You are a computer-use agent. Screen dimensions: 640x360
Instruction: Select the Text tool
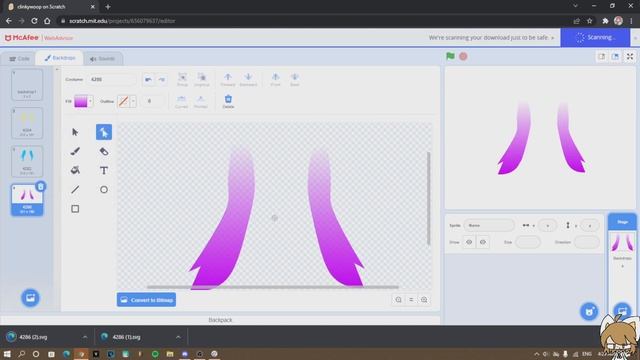click(x=104, y=170)
